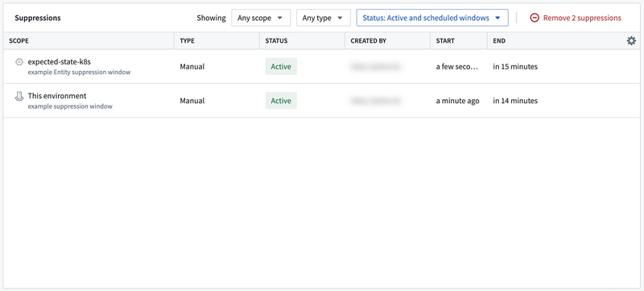This screenshot has height=291, width=644.
Task: Click the environment icon beside This environment
Action: pyautogui.click(x=19, y=97)
